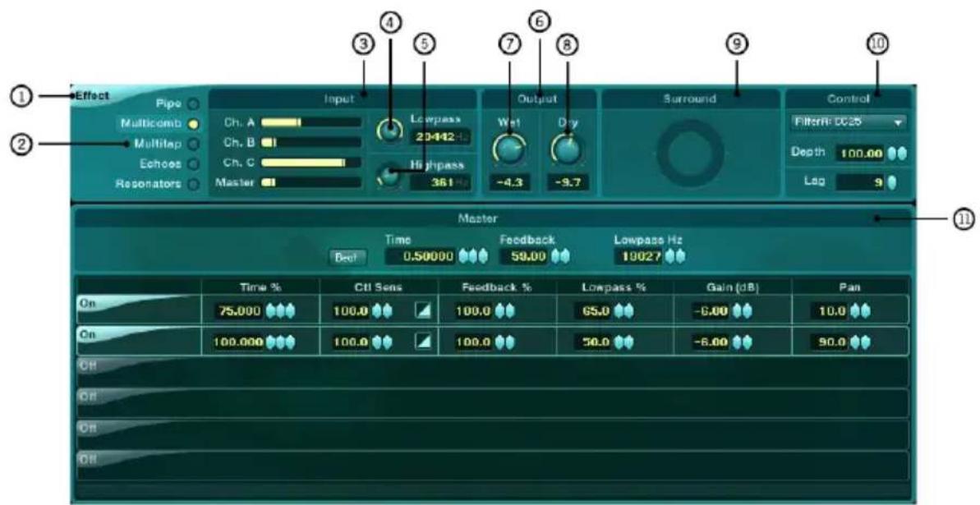Click the Highpass filter knob
980x505 pixels.
[x=391, y=175]
